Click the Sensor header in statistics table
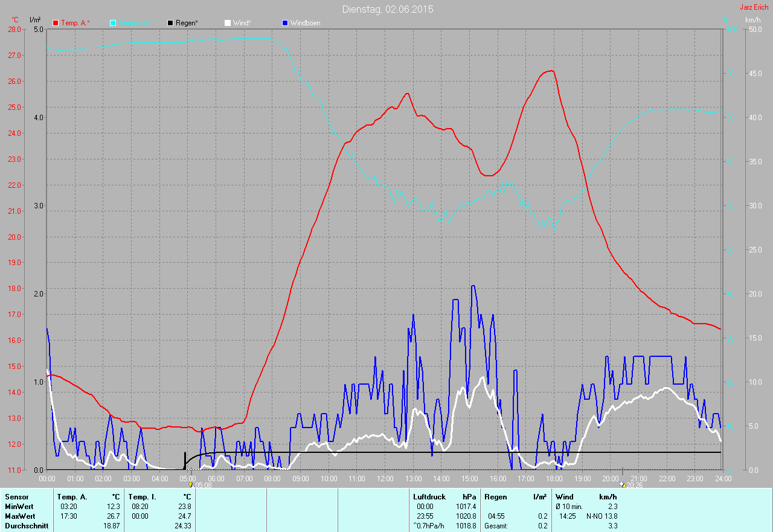Viewport: 773px width, 532px height. pos(16,497)
